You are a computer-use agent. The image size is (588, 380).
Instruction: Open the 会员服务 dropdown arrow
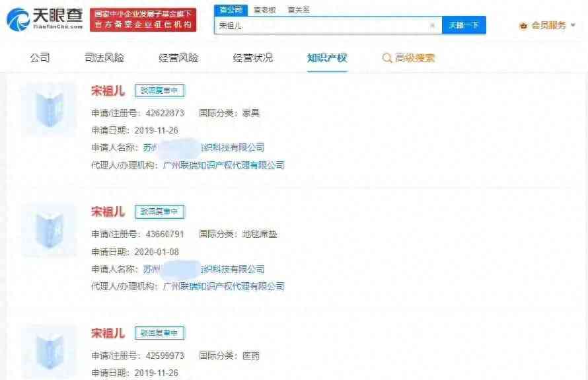click(573, 25)
